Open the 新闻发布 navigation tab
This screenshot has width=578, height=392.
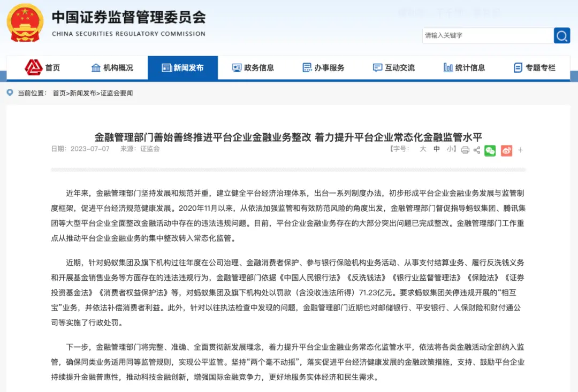pyautogui.click(x=183, y=68)
